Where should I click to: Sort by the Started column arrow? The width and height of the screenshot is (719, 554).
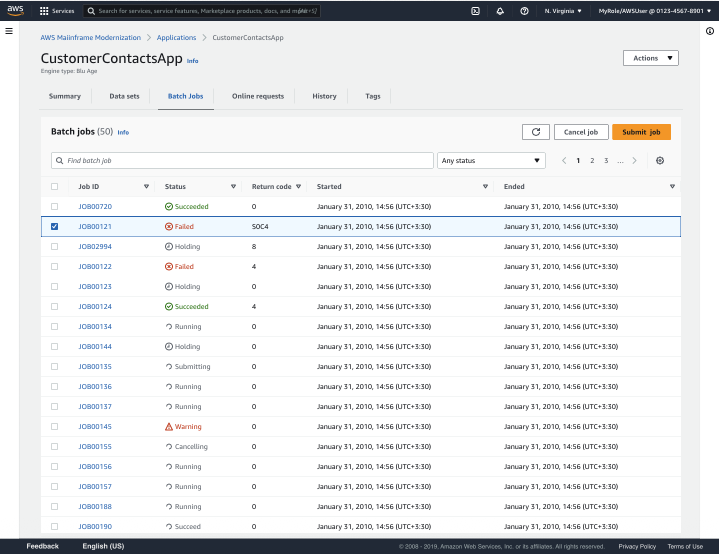tap(485, 187)
